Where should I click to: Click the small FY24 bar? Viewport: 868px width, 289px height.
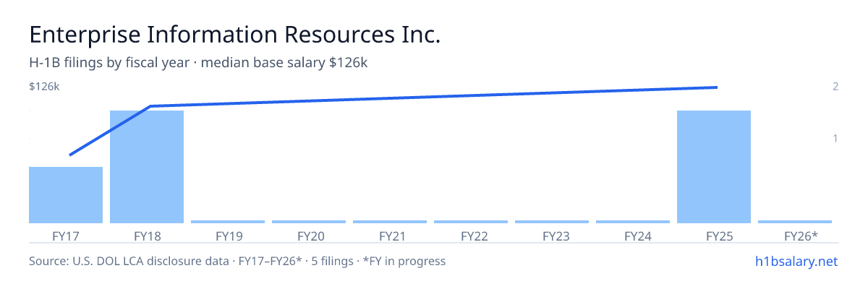click(x=633, y=222)
